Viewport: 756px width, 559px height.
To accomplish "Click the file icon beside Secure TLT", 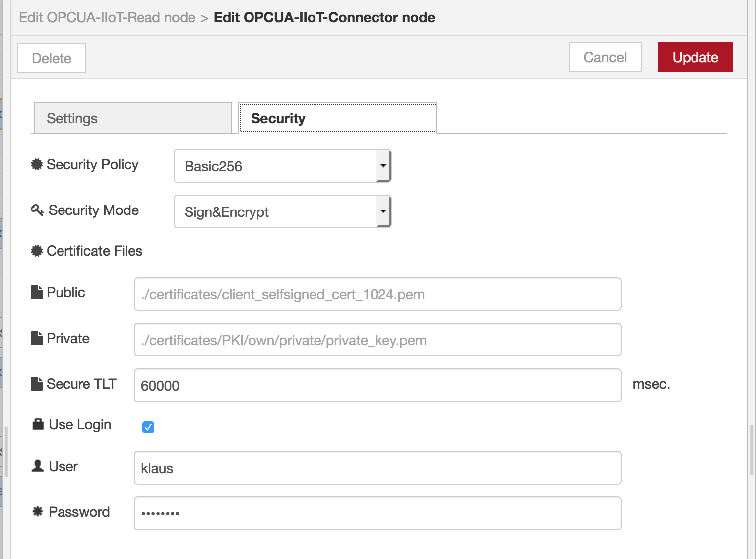I will pos(37,383).
